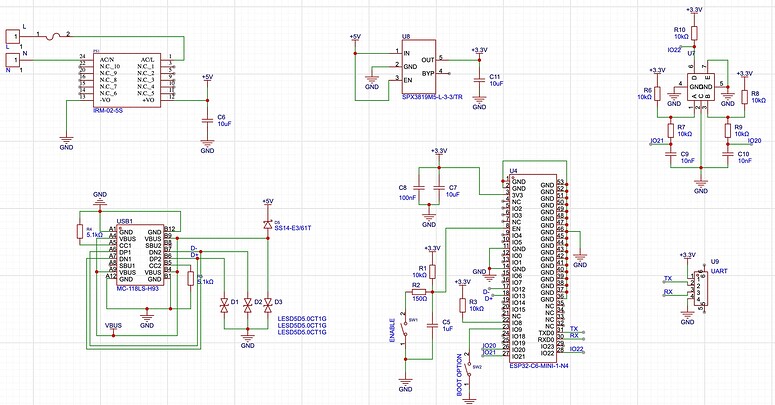Click the IRM-02-5S part label
775x405 pixels.
click(x=107, y=111)
